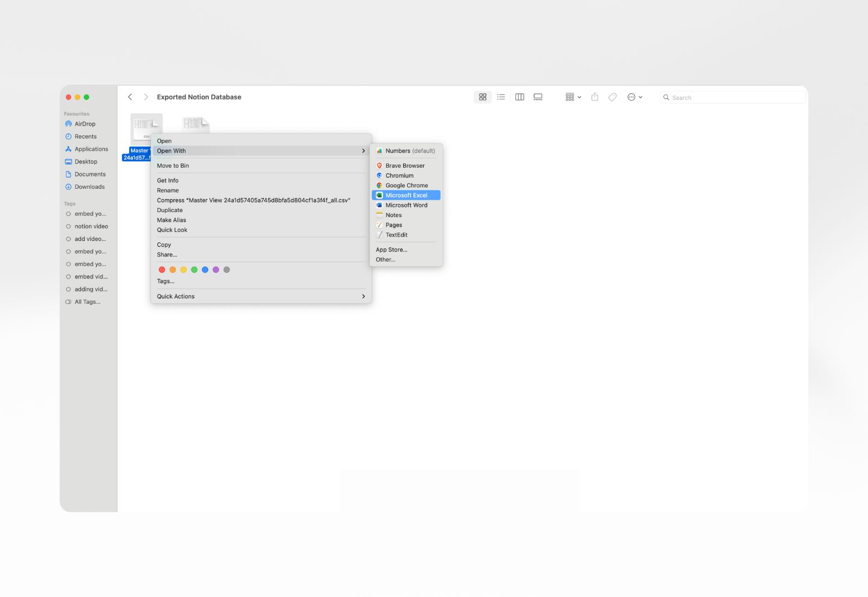Open with Chromium
Image resolution: width=868 pixels, height=597 pixels.
406,176
